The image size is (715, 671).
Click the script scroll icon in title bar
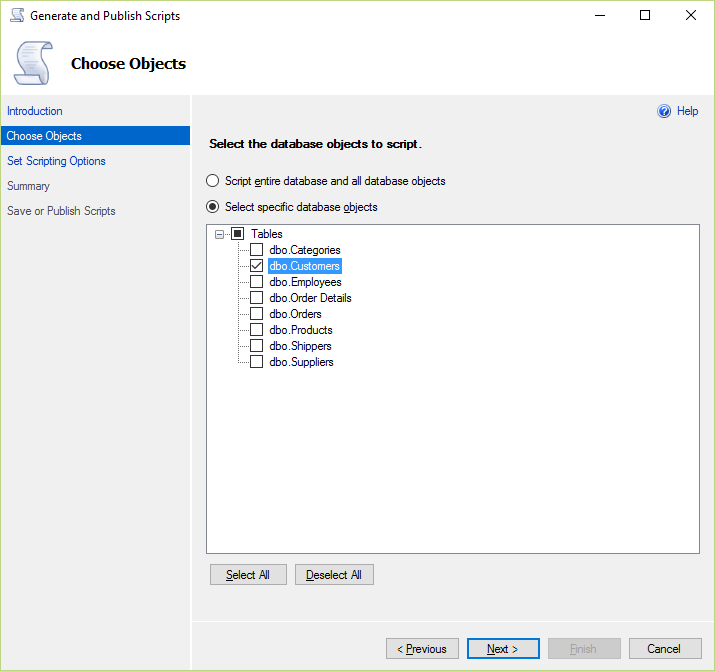tap(17, 15)
